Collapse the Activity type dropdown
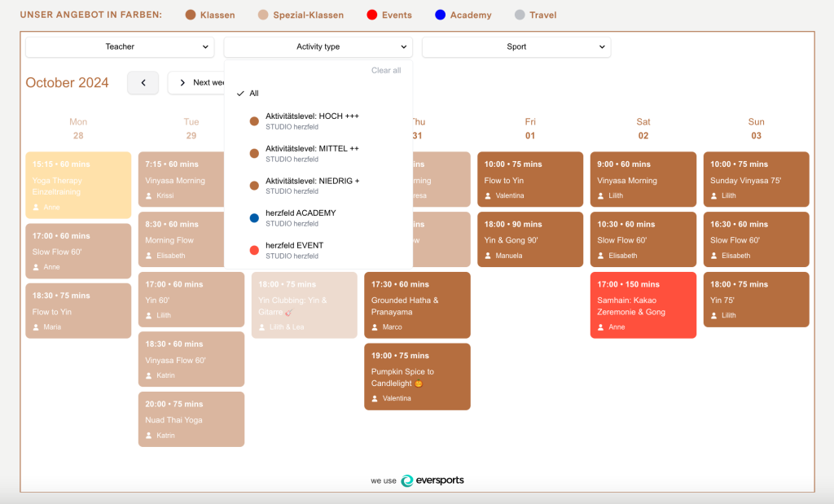 [x=318, y=46]
